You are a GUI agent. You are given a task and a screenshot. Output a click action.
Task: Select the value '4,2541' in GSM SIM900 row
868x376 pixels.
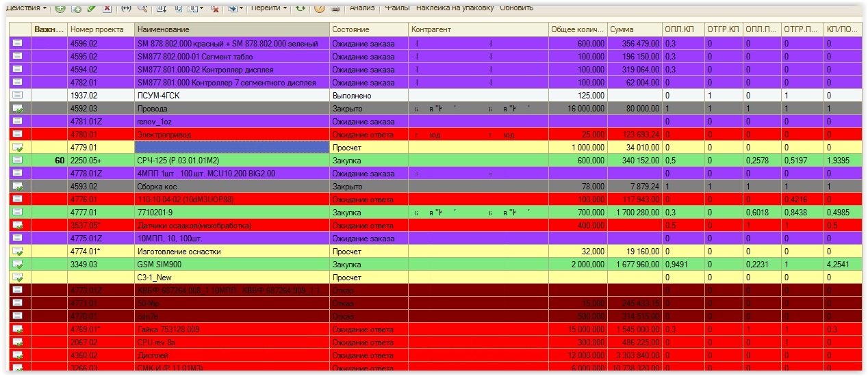844,264
